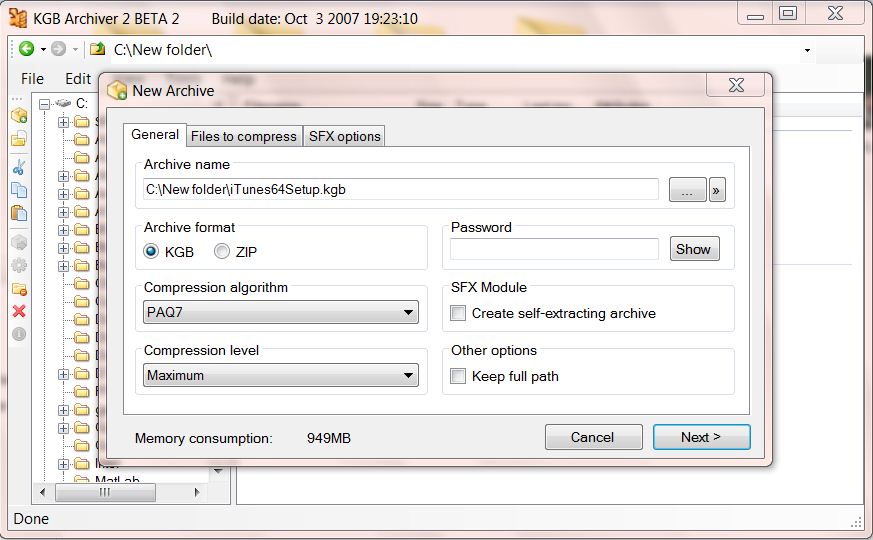Open the Compression algorithm PAQ7 dropdown
Screen dimensions: 873x540
pos(281,312)
